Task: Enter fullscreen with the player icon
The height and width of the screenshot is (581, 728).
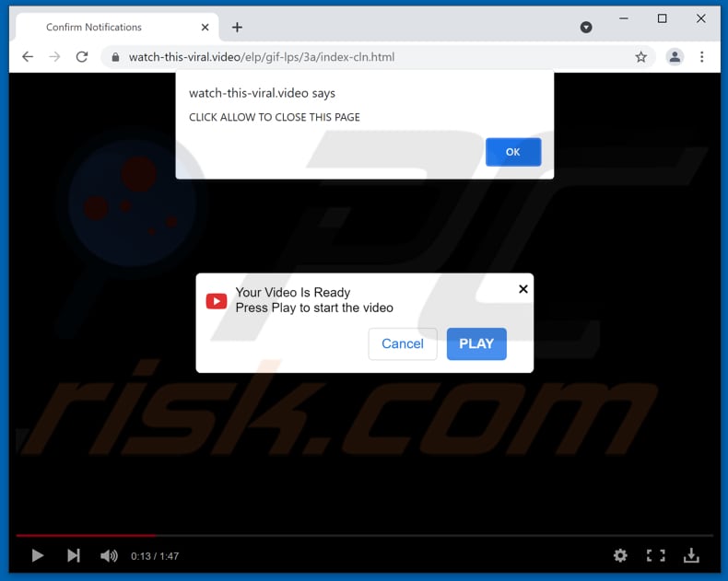Action: click(x=655, y=555)
